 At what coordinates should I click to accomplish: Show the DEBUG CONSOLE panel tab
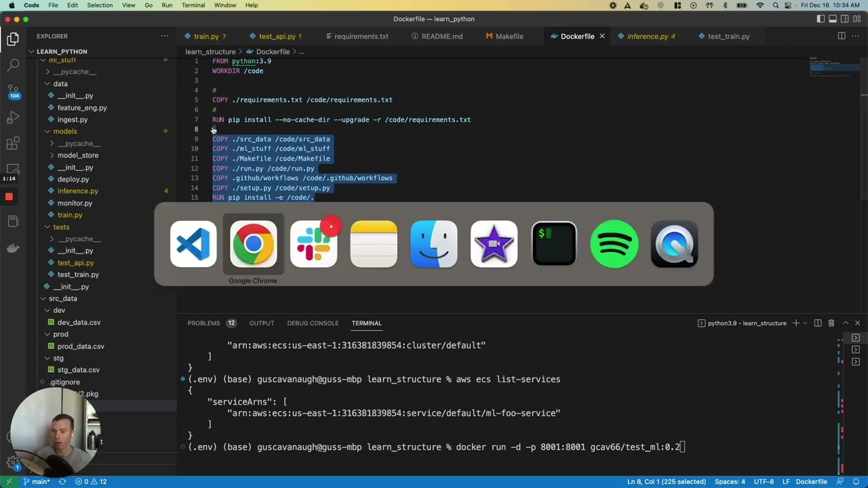click(x=313, y=323)
